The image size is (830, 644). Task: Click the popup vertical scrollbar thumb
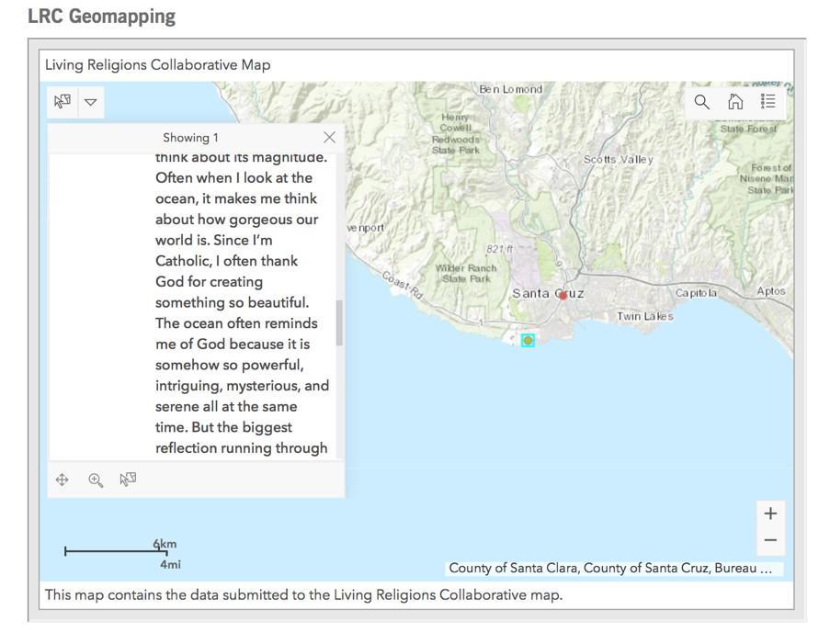point(339,322)
